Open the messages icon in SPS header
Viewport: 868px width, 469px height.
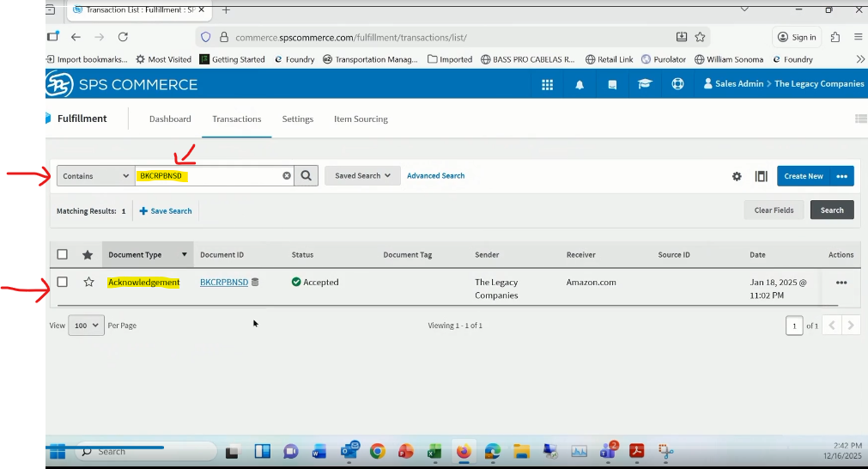pyautogui.click(x=612, y=85)
